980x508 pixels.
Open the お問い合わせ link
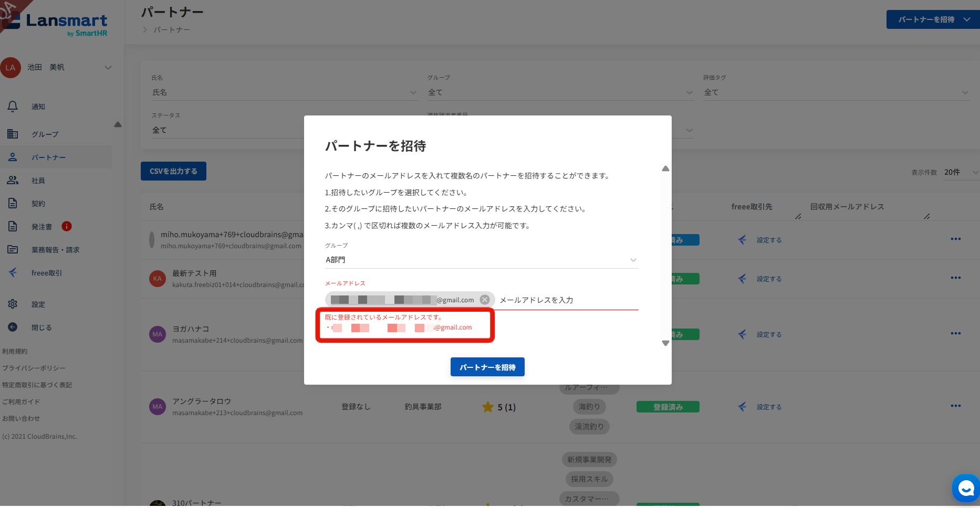pos(21,419)
